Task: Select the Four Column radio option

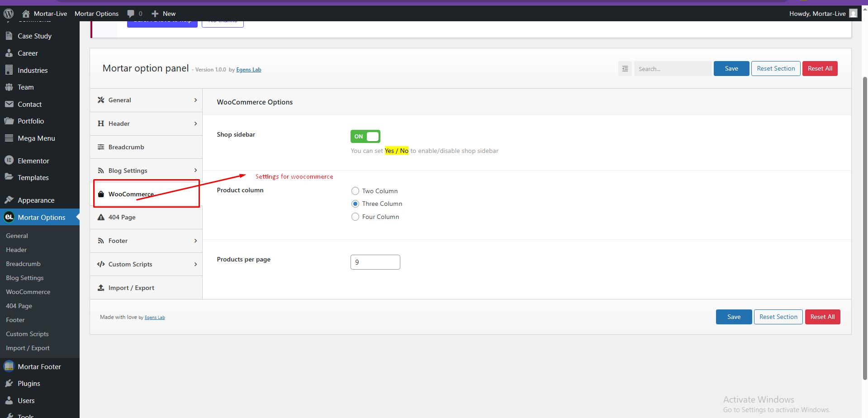Action: click(356, 217)
